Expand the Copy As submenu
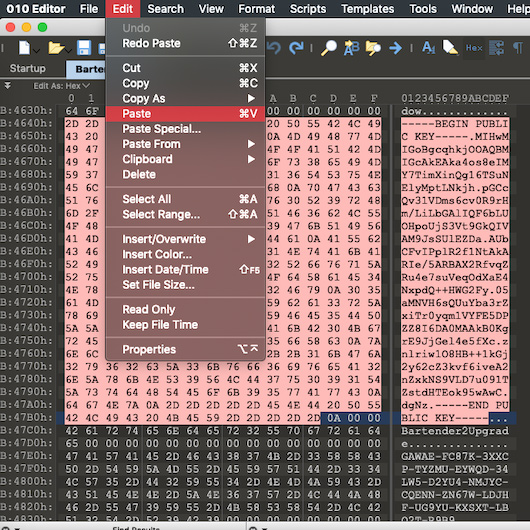Screen dimensions: 530x530 [x=185, y=98]
